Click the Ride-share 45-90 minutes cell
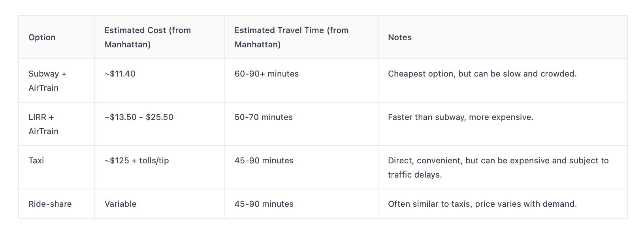 point(301,204)
